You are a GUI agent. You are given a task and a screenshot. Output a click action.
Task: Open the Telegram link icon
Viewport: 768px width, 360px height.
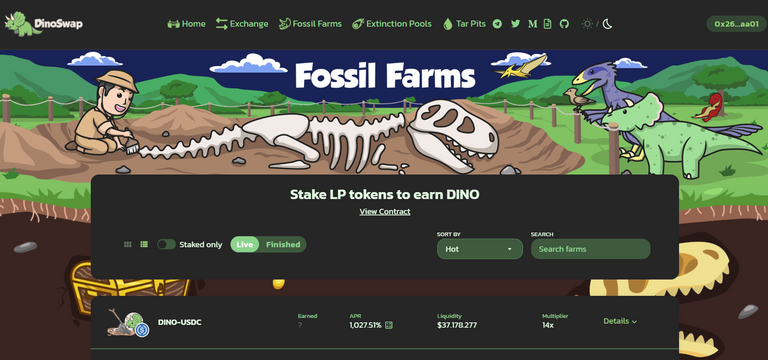497,24
